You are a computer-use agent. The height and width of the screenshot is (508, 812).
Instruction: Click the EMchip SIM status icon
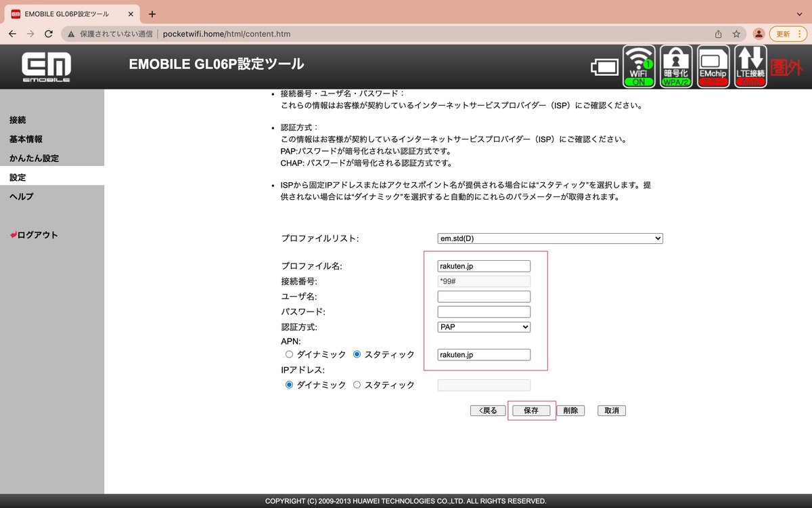click(x=713, y=66)
